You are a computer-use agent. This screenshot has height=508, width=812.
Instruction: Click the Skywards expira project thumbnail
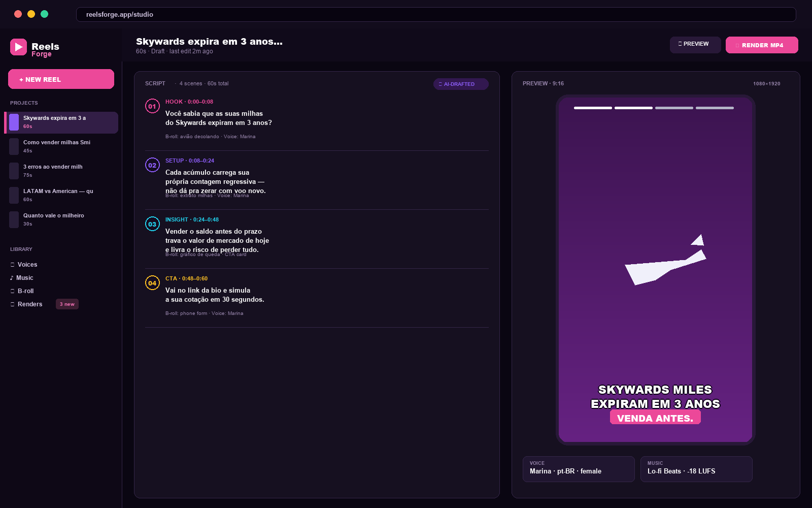(14, 122)
